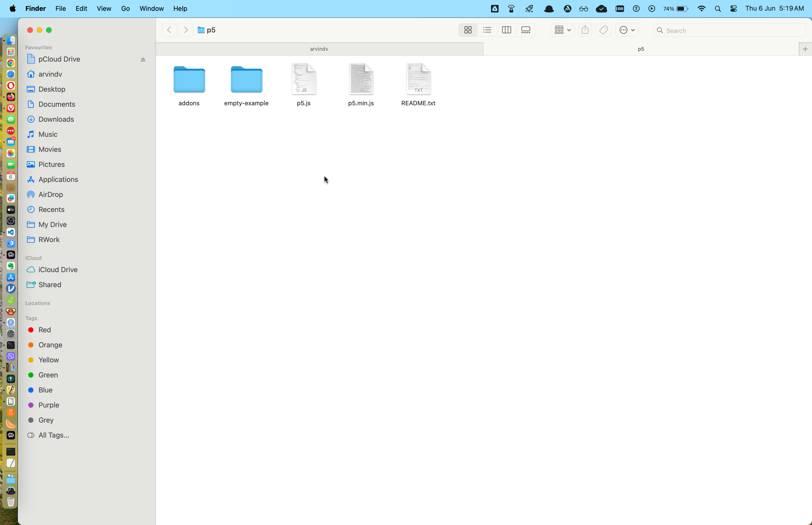Click the Edit Tags toolbar icon
Image resolution: width=812 pixels, height=525 pixels.
coord(603,30)
